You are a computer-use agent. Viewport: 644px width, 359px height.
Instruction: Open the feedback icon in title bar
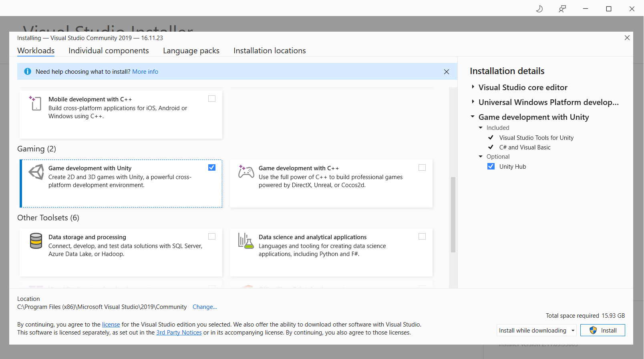(562, 9)
